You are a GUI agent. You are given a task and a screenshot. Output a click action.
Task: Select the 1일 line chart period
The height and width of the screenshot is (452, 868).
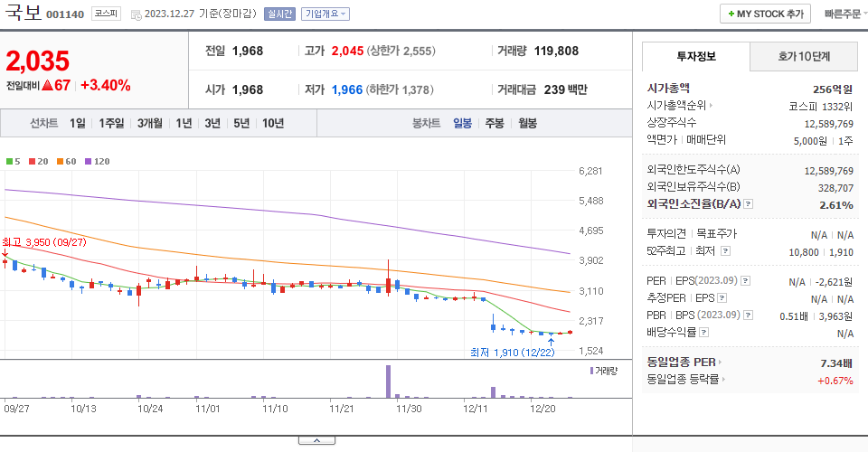click(x=78, y=123)
